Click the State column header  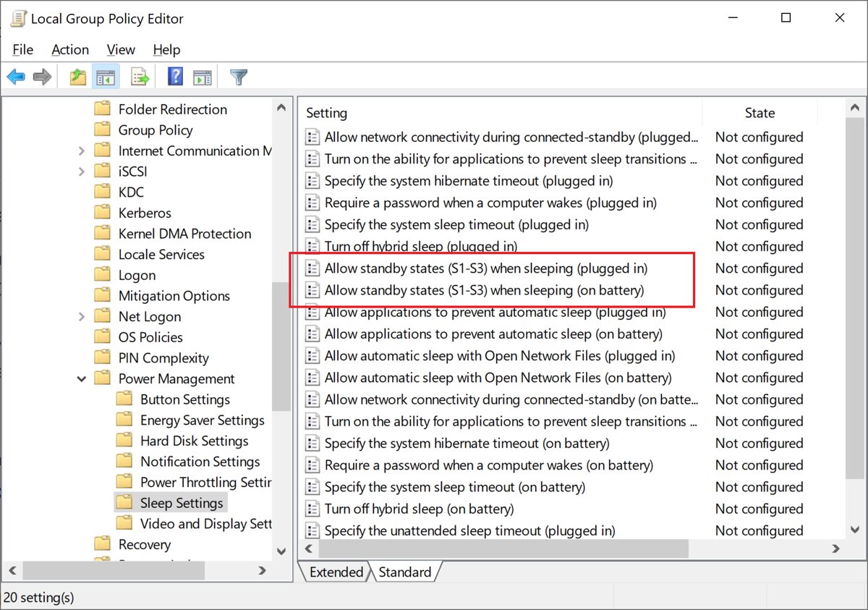click(759, 113)
